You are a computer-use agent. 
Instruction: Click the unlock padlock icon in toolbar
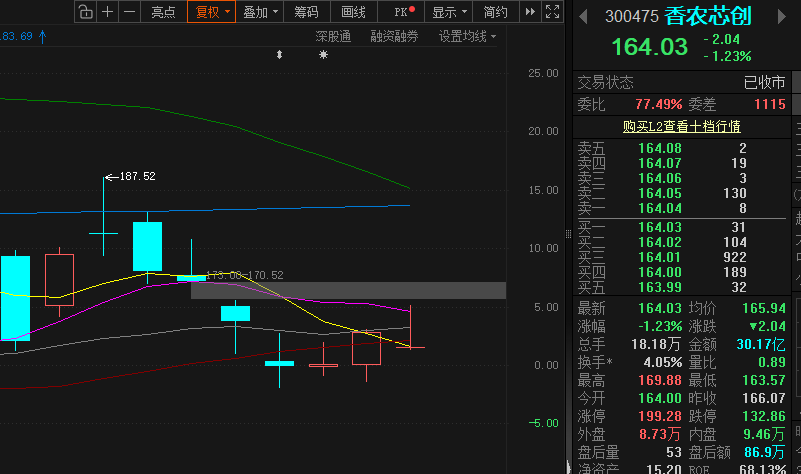pyautogui.click(x=86, y=12)
